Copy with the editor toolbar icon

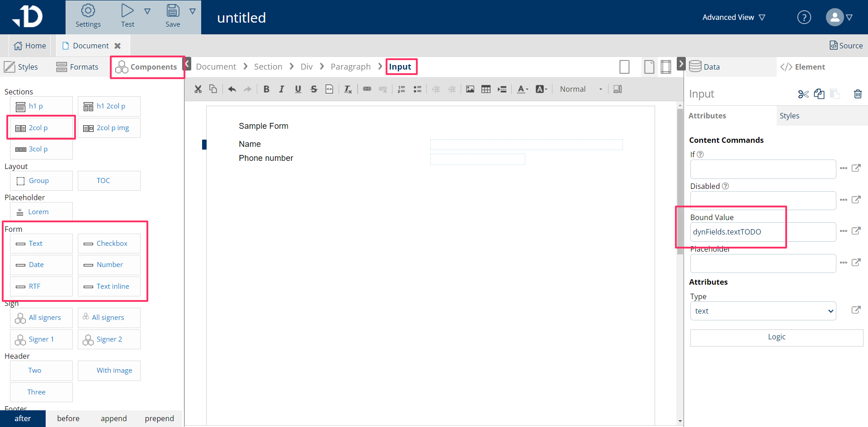coord(213,89)
